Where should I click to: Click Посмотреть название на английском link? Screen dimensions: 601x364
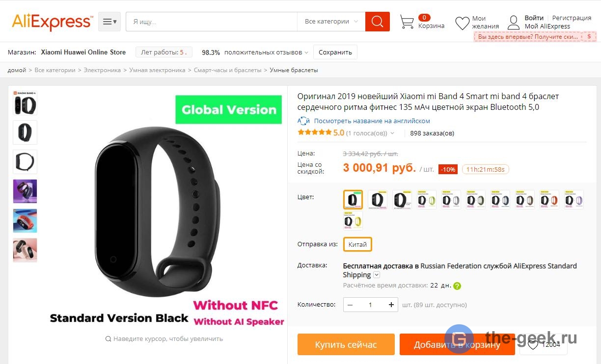tap(372, 121)
